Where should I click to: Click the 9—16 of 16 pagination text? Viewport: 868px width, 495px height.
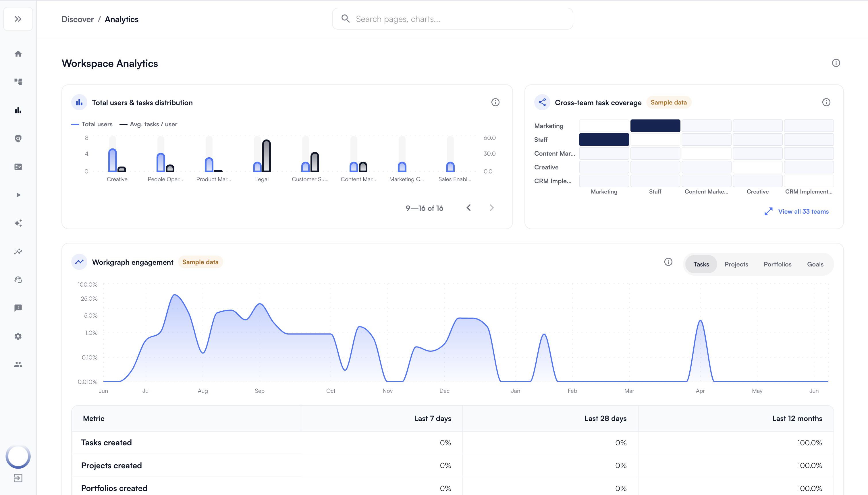[x=424, y=208]
